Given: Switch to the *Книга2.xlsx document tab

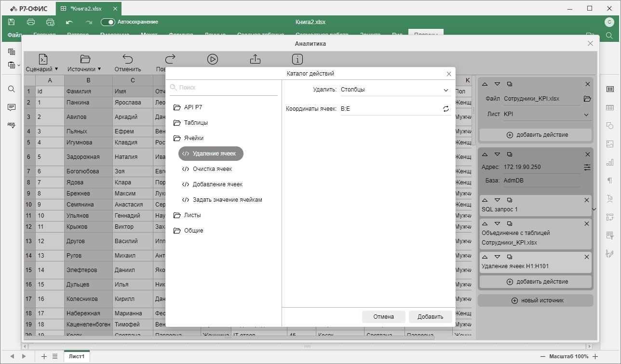Looking at the screenshot, I should 88,8.
